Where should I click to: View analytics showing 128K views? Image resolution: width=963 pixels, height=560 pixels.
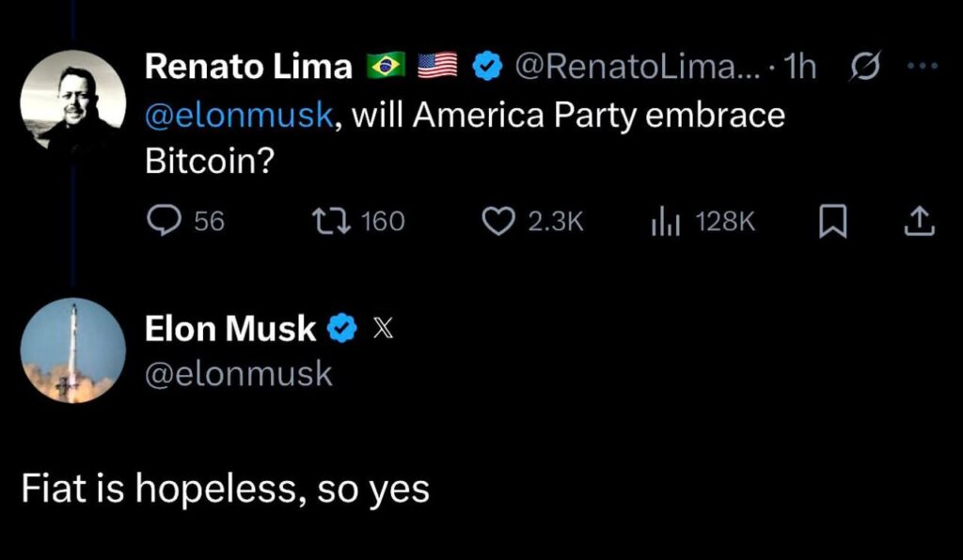665,221
